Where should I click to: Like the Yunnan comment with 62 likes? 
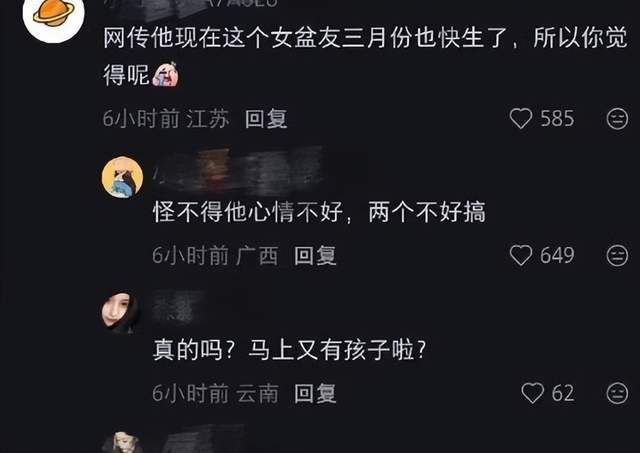(532, 393)
